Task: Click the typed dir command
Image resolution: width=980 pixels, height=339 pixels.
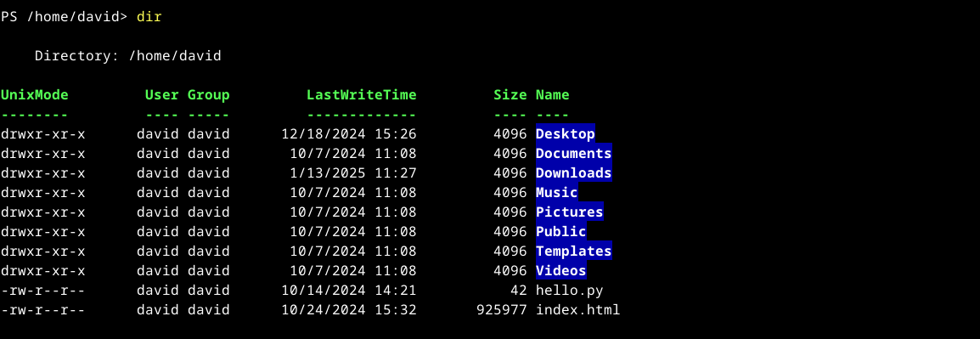Action: coord(149,17)
